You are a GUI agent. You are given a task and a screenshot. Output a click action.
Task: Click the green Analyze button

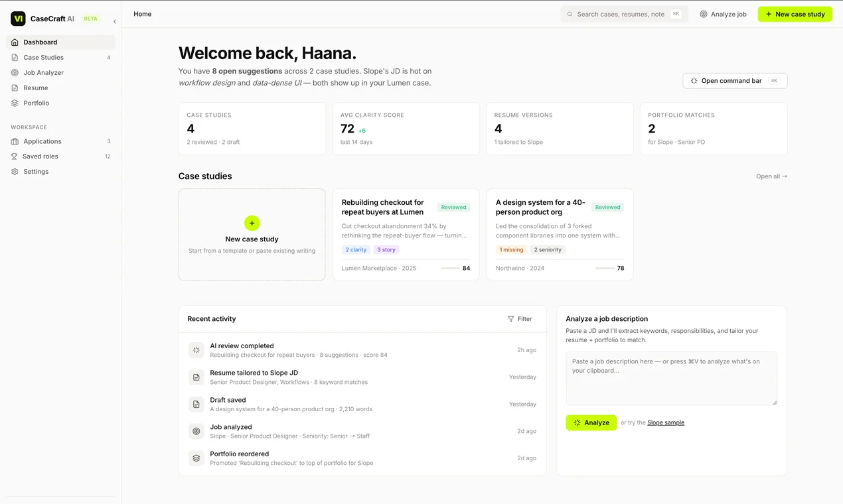(x=591, y=422)
